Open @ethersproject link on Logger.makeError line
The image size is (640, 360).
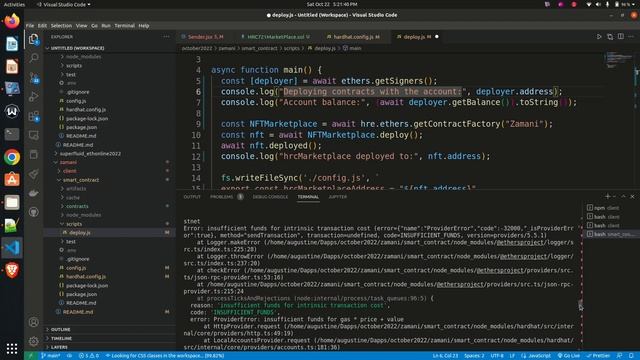tap(520, 242)
